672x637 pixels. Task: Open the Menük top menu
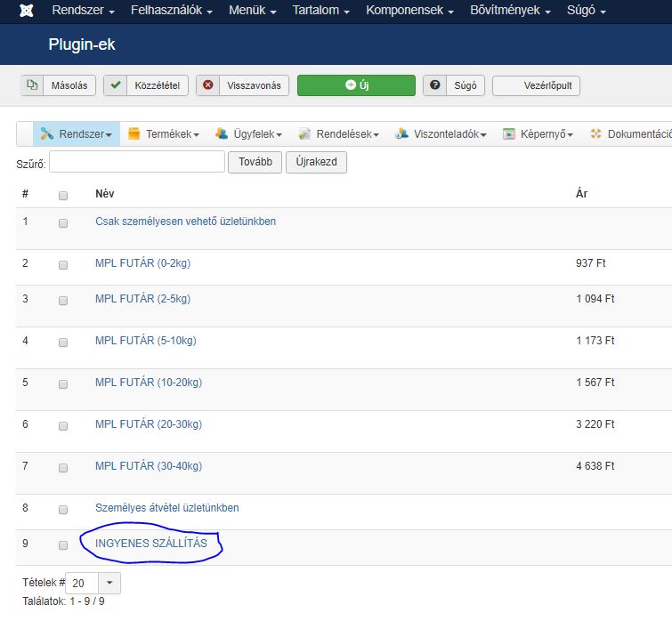(253, 11)
